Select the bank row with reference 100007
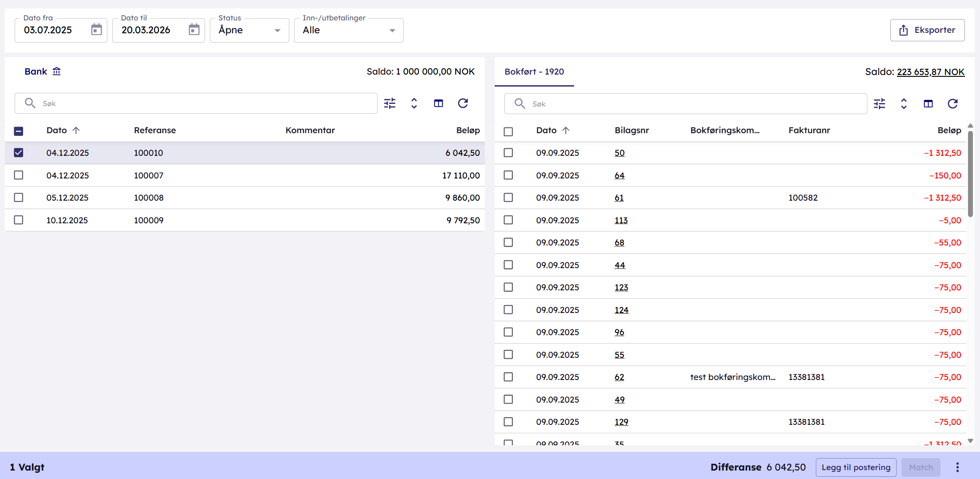Screen dimensions: 980x479 [x=19, y=175]
